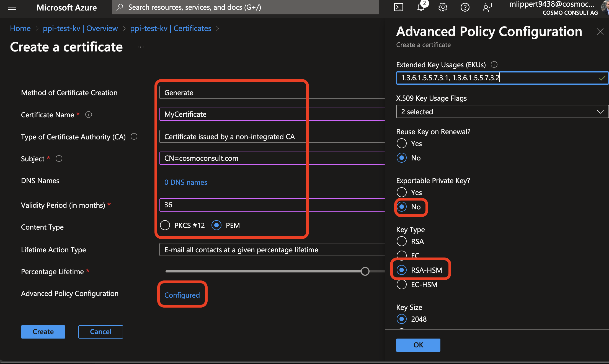Navigate to ppi-test-kv | Certificates breadcrumb

tap(171, 28)
